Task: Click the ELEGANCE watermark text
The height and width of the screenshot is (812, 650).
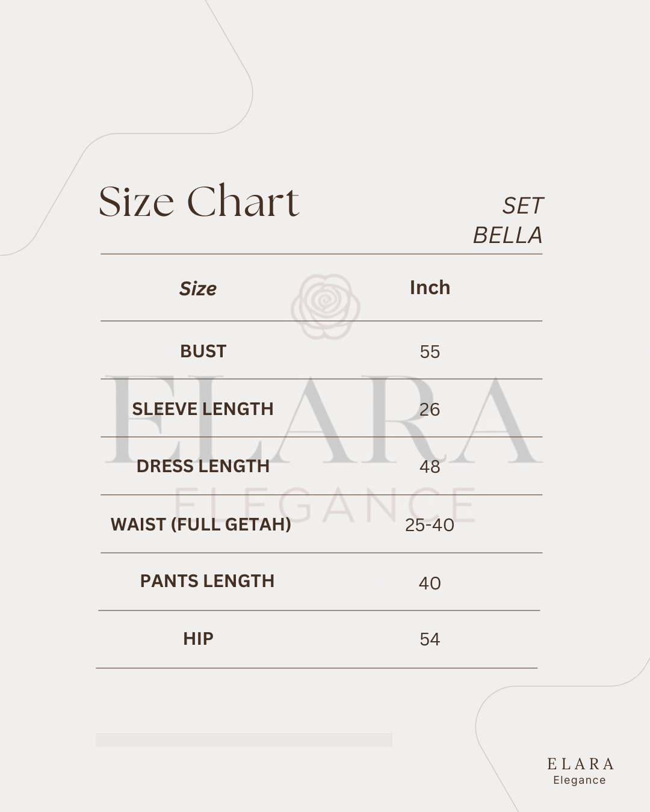Action: (325, 505)
